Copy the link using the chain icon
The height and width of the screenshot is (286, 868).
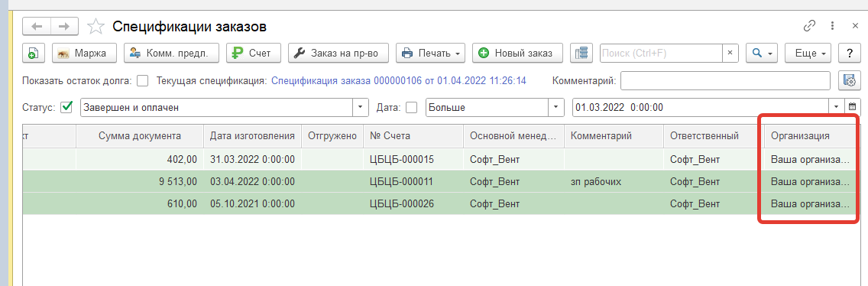click(x=809, y=26)
